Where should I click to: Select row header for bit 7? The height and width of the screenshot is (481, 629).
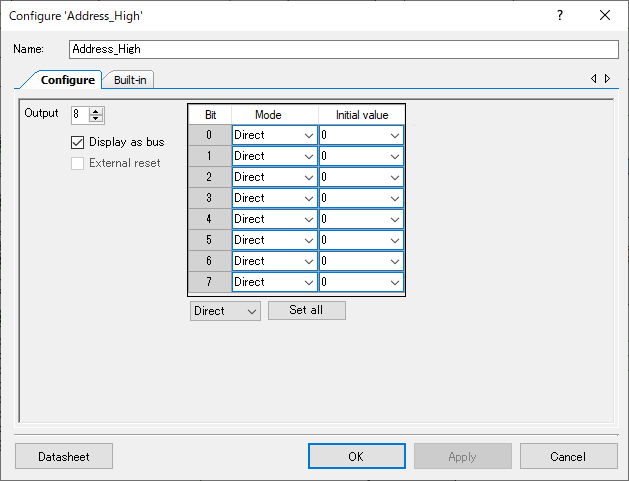pyautogui.click(x=210, y=282)
